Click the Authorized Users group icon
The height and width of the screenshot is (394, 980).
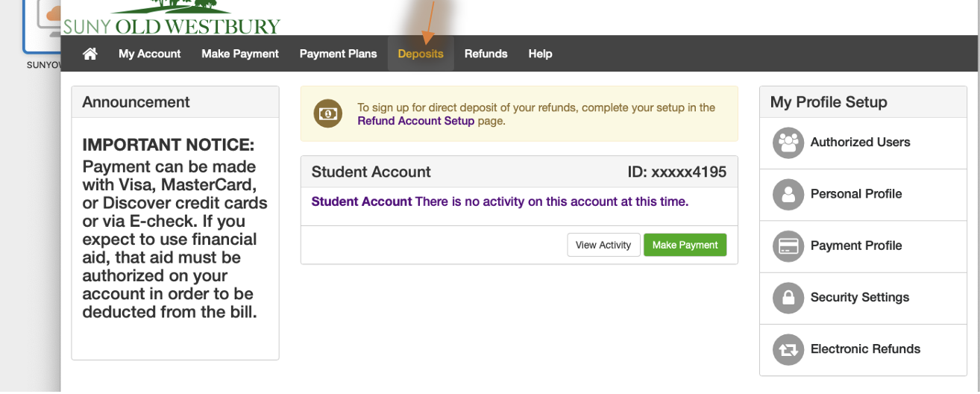788,143
